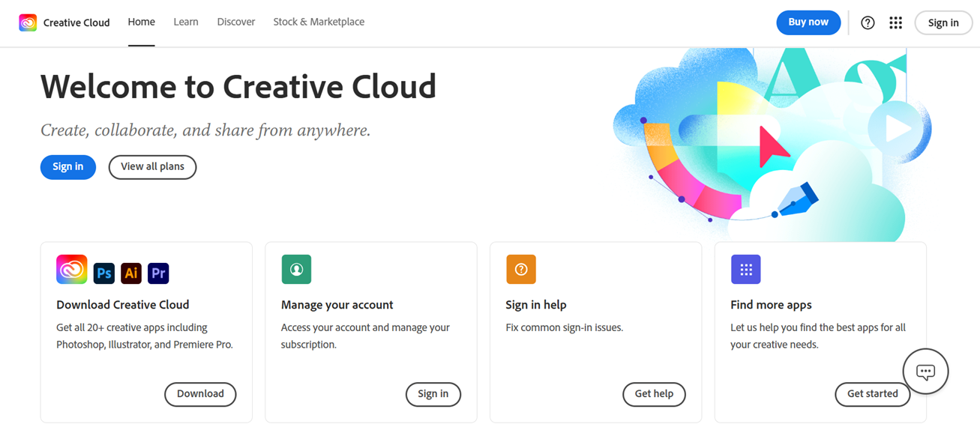
Task: Click the Premiere Pro Pr icon
Action: coord(158,273)
